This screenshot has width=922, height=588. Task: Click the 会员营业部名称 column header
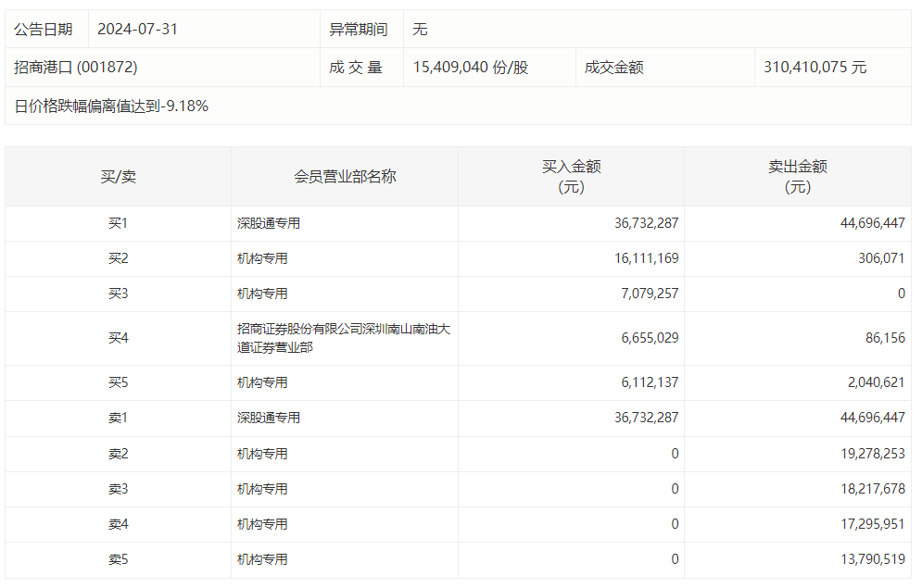345,177
